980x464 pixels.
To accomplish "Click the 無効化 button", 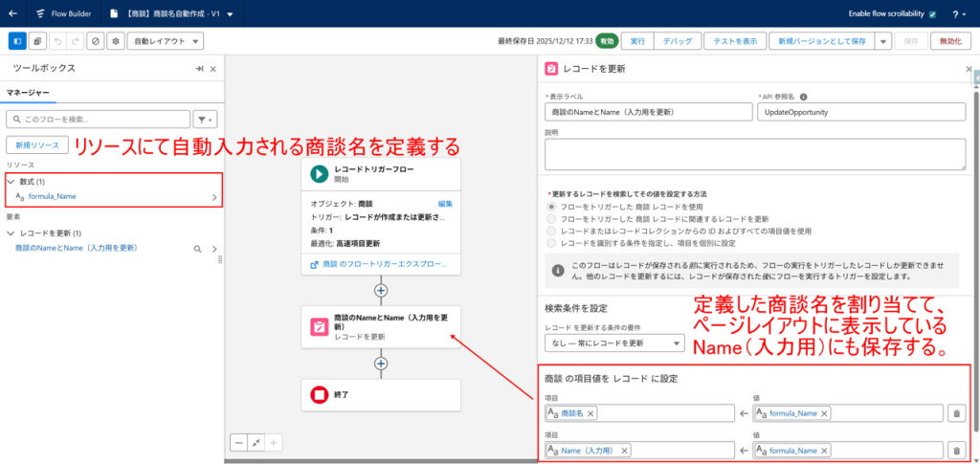I will point(950,41).
